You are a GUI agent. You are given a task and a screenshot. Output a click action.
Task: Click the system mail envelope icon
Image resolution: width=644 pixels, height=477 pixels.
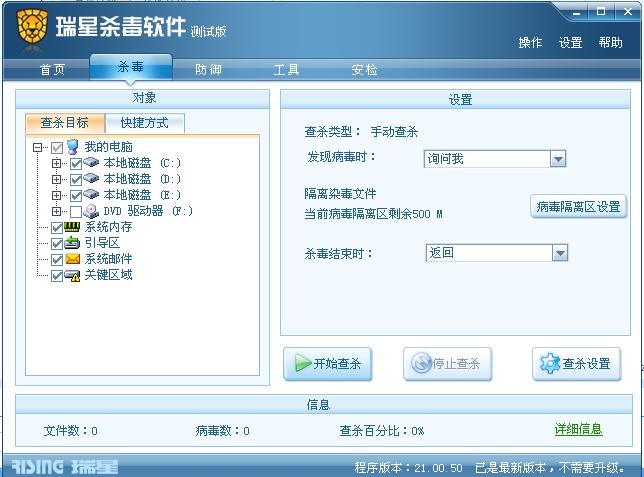(x=72, y=258)
